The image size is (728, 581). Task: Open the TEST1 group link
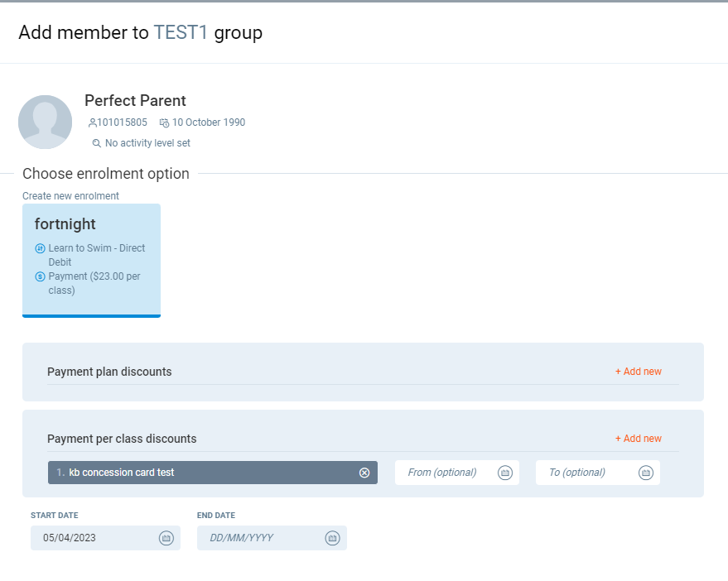click(x=181, y=33)
